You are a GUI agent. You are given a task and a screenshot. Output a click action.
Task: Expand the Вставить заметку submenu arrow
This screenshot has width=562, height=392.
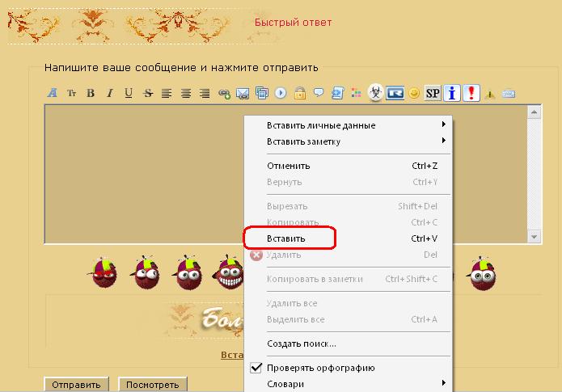point(444,141)
